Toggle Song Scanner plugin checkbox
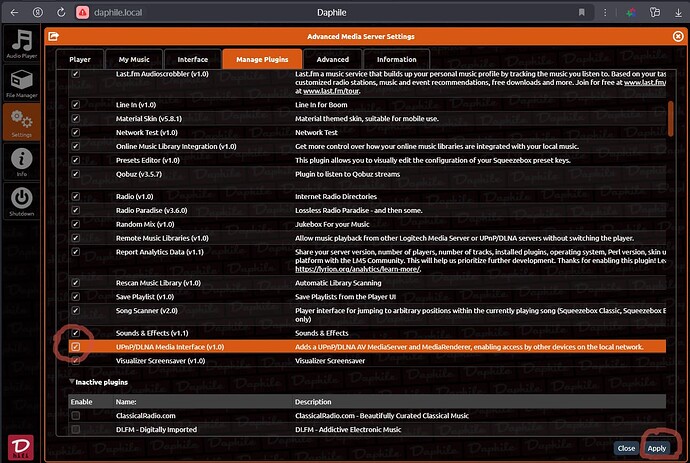This screenshot has width=690, height=463. point(76,310)
